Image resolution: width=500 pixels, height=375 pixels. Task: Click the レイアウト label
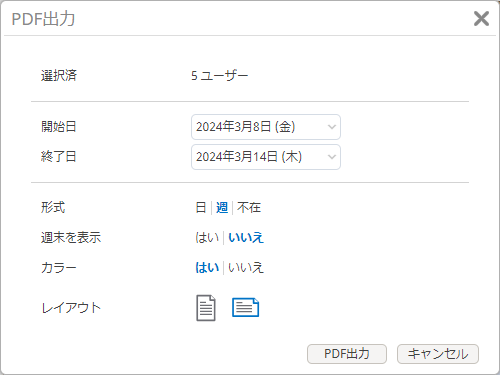tap(71, 308)
